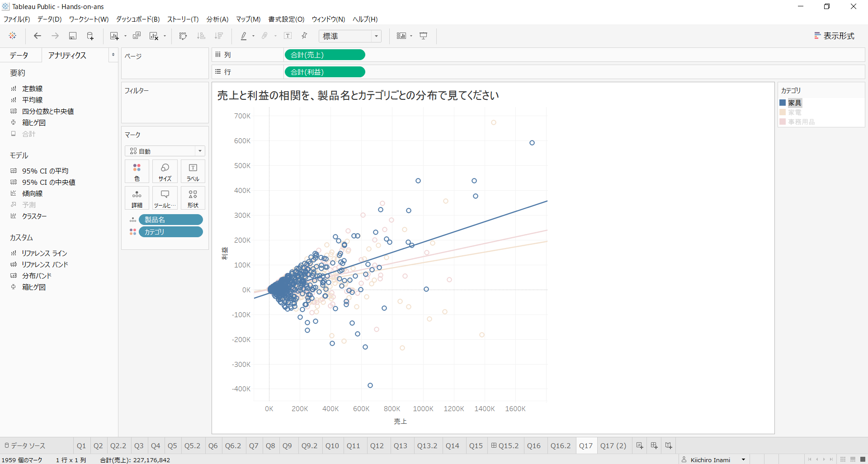Click the fix axes pin icon
Image resolution: width=868 pixels, height=464 pixels.
click(x=305, y=36)
